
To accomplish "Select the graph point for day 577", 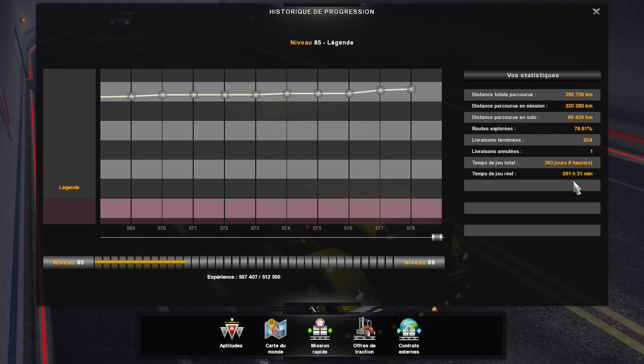I will tap(380, 90).
